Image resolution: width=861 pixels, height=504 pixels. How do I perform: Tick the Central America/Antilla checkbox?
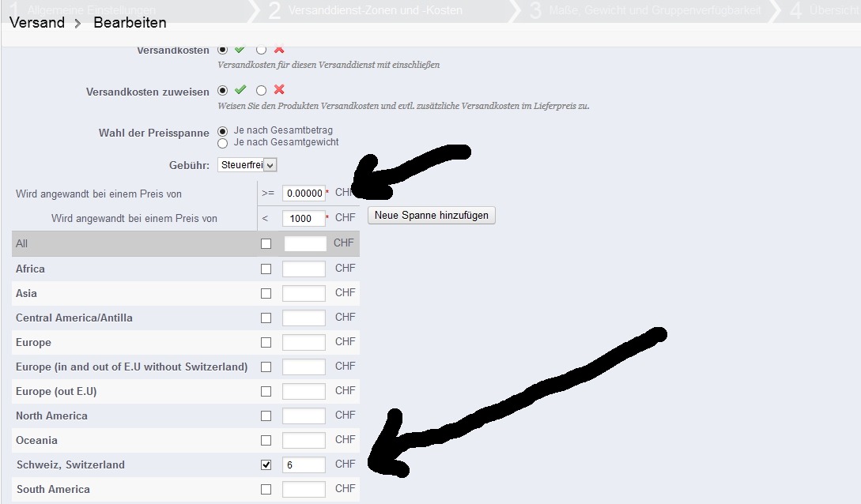(266, 318)
